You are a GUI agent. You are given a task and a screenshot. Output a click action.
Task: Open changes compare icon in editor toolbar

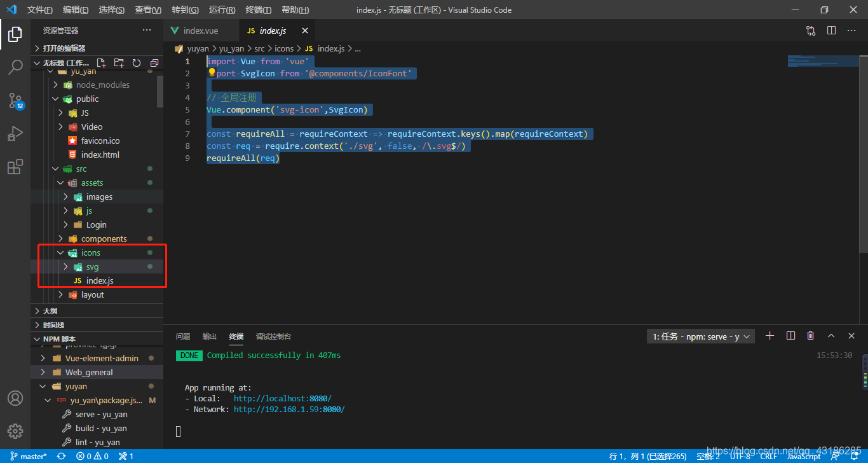pos(811,31)
